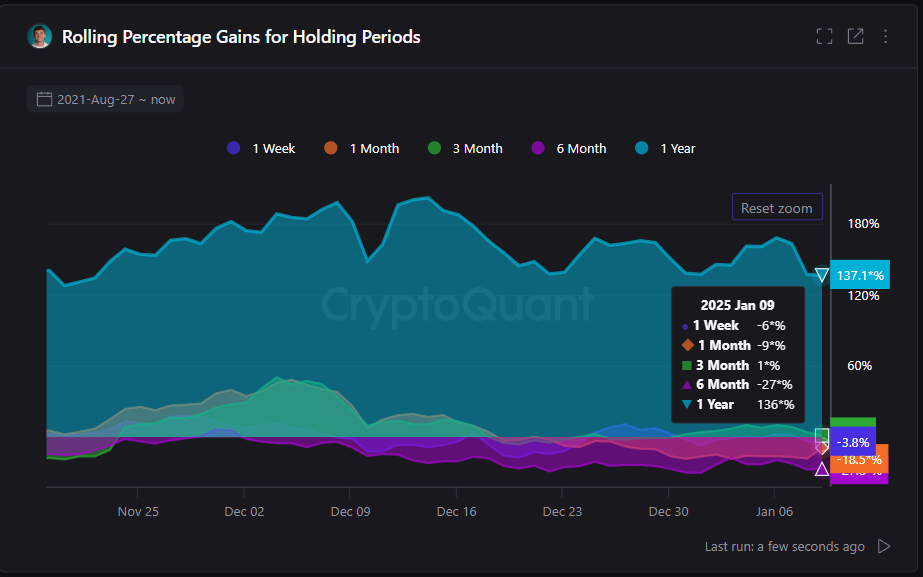The width and height of the screenshot is (923, 577).
Task: Select the 1 Year row in the tooltip
Action: click(738, 404)
